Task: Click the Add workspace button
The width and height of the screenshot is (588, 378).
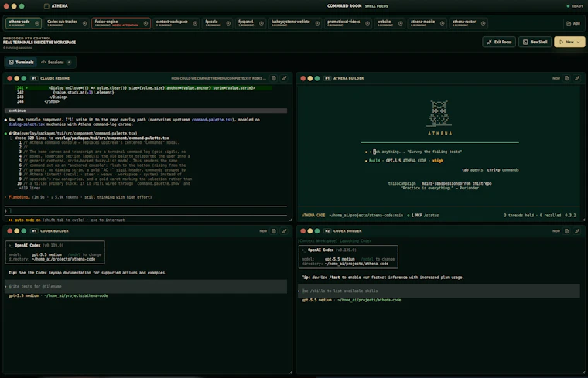Action: pos(573,23)
